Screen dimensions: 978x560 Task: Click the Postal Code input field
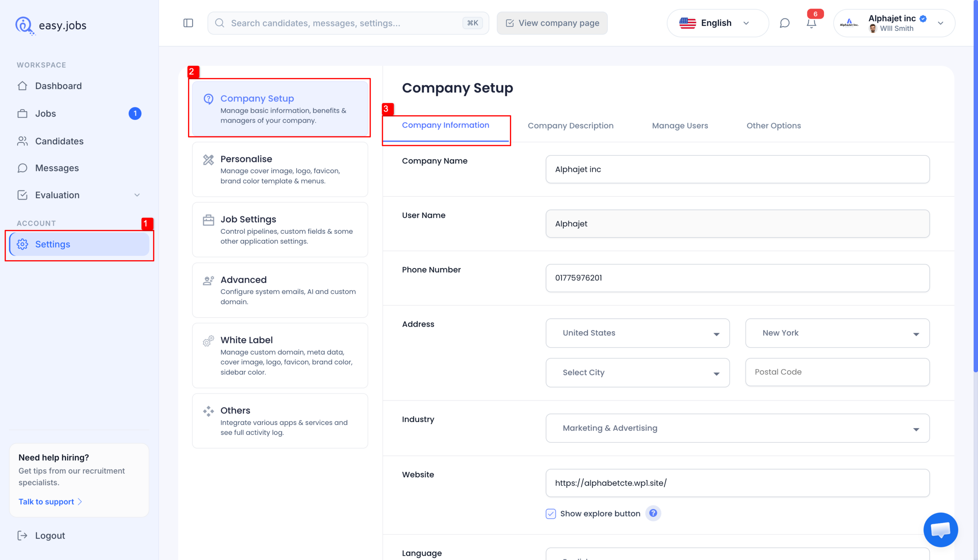(x=837, y=372)
